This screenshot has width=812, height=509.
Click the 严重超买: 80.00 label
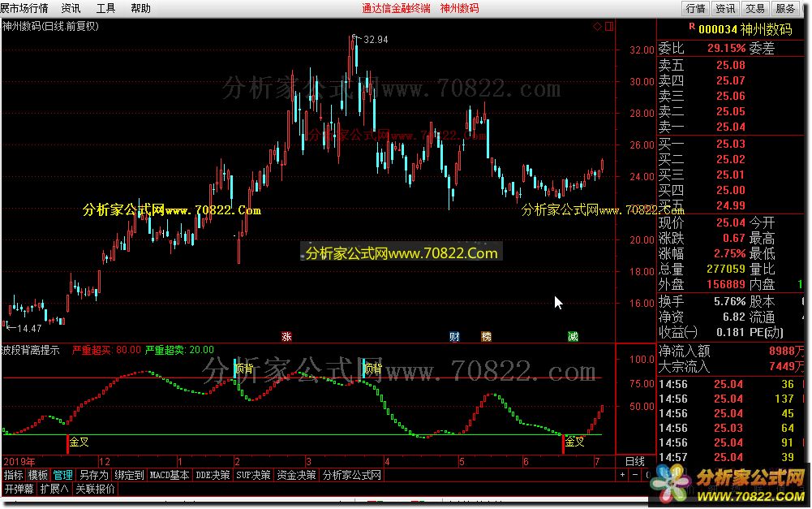(x=106, y=351)
